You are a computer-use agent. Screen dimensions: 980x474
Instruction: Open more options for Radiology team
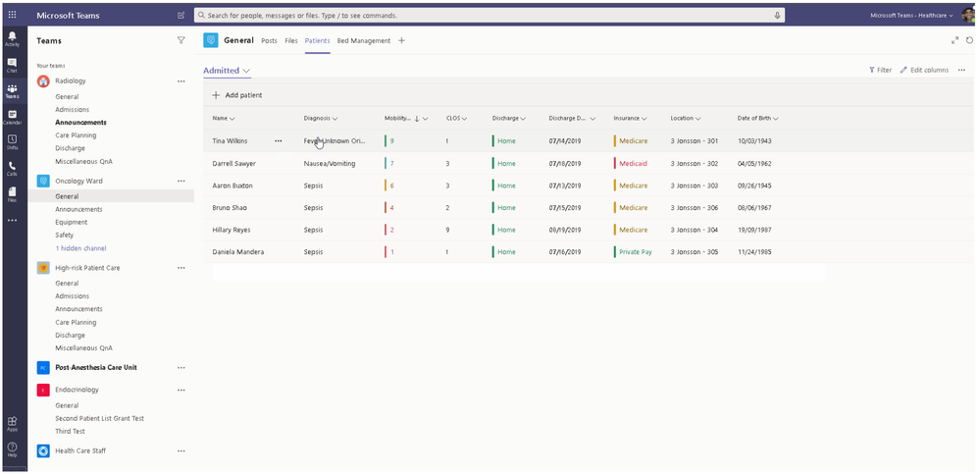point(181,80)
